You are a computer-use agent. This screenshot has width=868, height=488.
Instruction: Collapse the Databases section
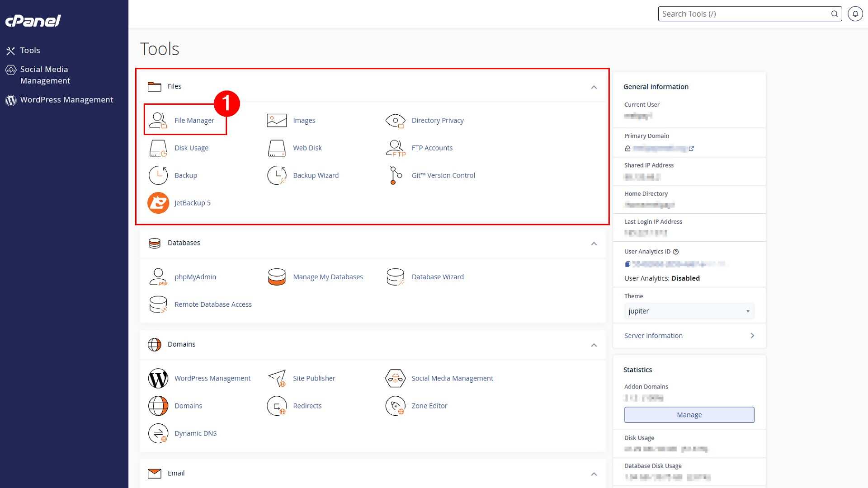[594, 244]
